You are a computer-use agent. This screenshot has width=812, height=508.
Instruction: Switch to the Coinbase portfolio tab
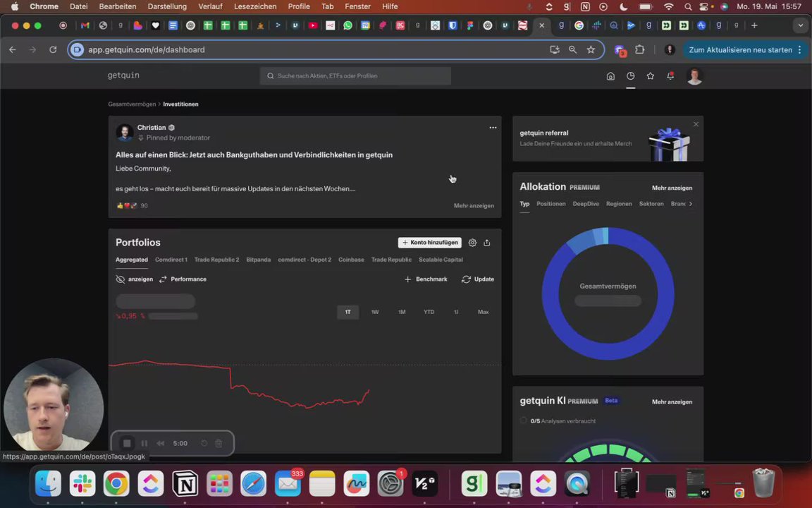pyautogui.click(x=351, y=260)
